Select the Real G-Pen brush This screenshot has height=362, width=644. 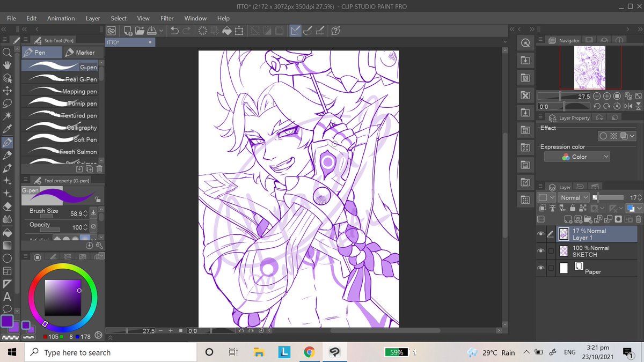tap(60, 79)
